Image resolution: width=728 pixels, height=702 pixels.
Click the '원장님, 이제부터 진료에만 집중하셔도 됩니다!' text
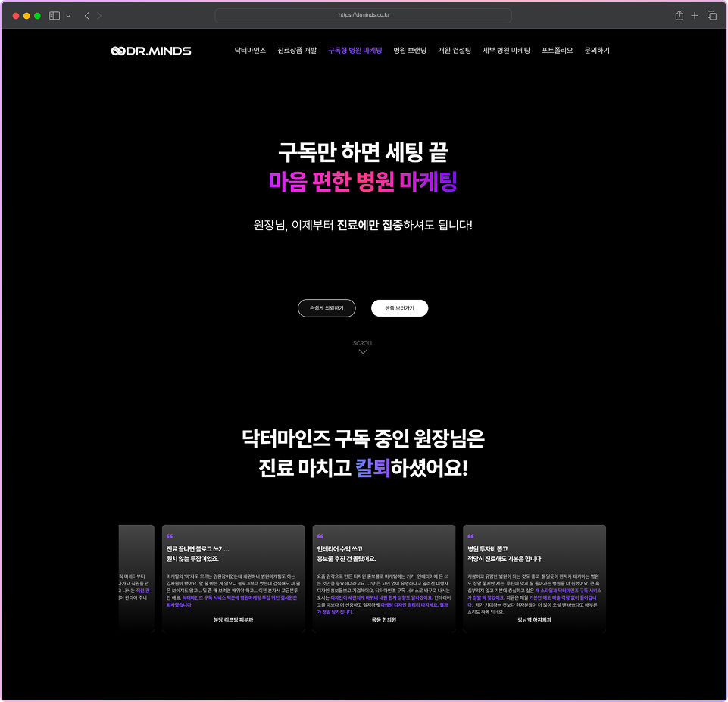point(363,225)
